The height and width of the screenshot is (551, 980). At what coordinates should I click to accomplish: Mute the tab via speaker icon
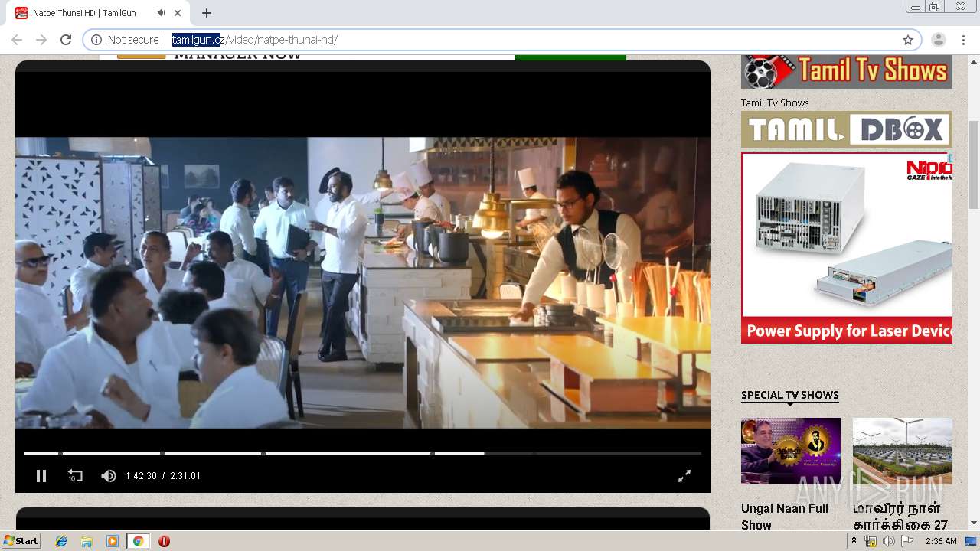click(162, 13)
